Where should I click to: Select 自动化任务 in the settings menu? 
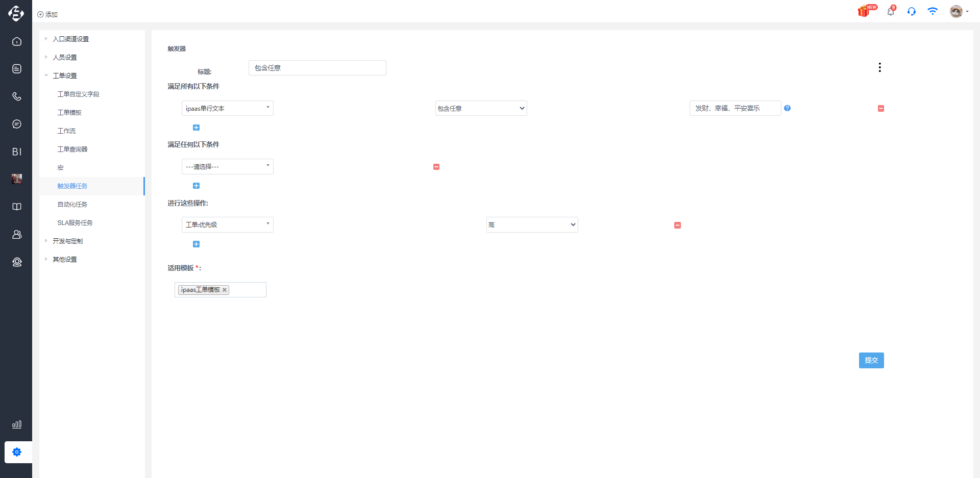click(72, 204)
